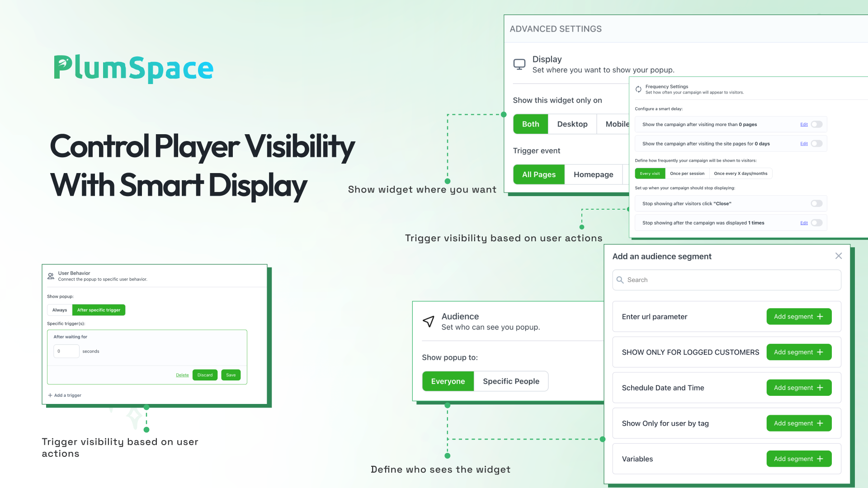
Task: Close the audience segment dialog
Action: (838, 256)
